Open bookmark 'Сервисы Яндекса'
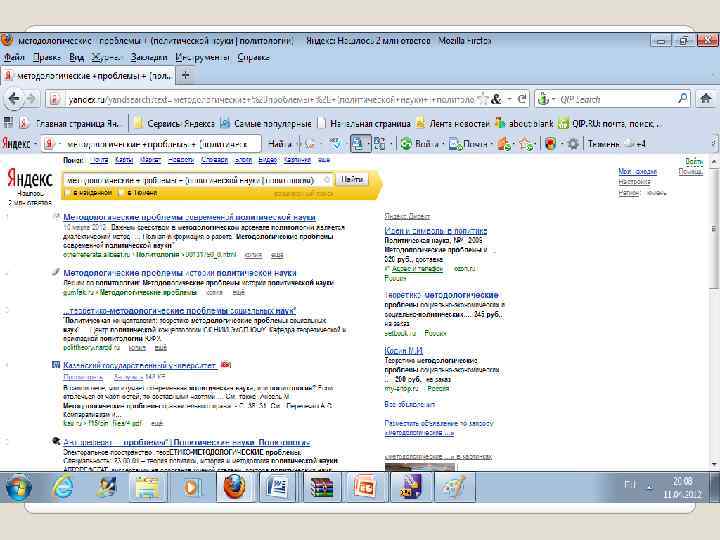This screenshot has height=540, width=720. (x=174, y=123)
